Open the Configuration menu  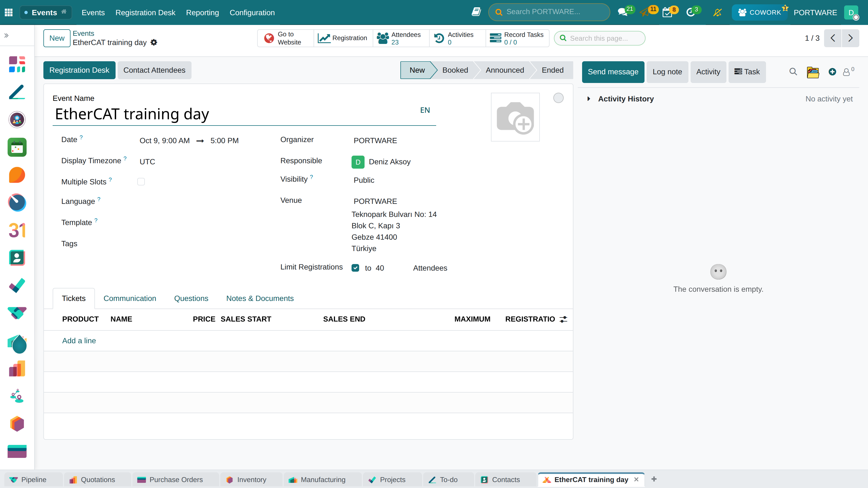(252, 12)
